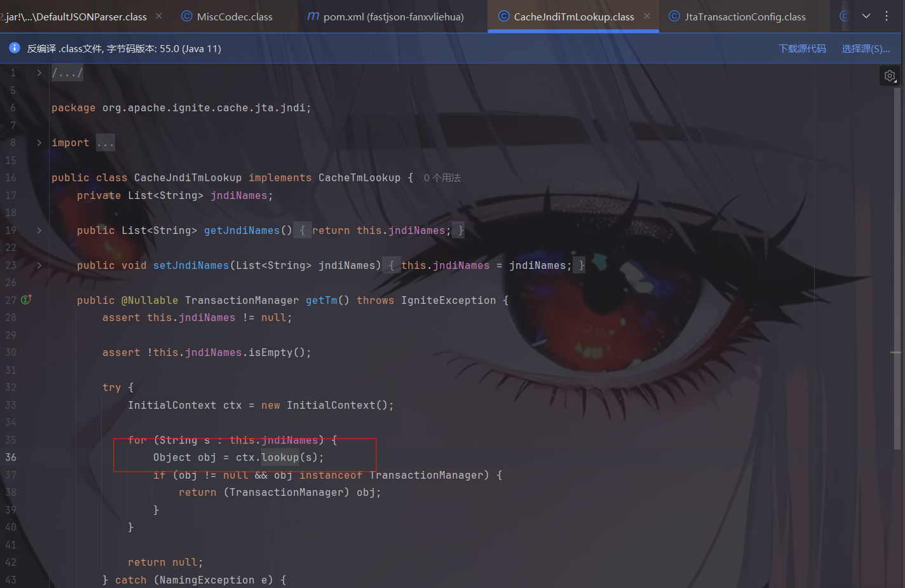This screenshot has width=905, height=588.
Task: Open the reader mode settings gear icon
Action: pos(890,76)
